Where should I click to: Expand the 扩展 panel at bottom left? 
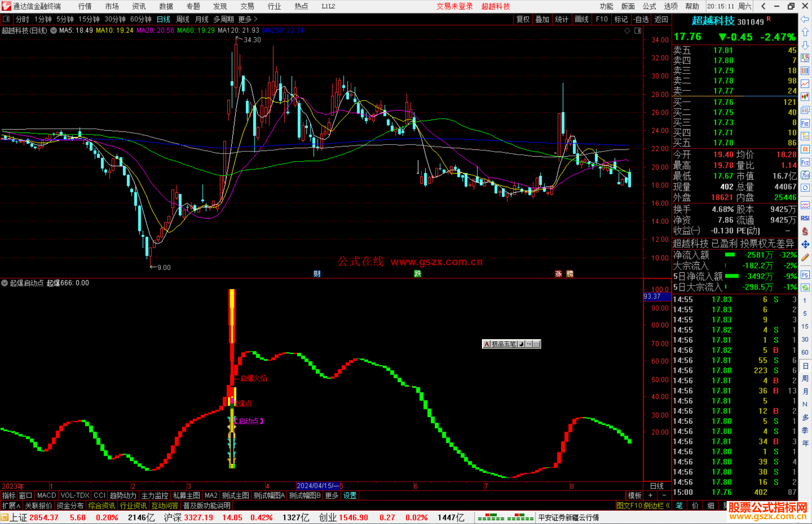(11, 506)
